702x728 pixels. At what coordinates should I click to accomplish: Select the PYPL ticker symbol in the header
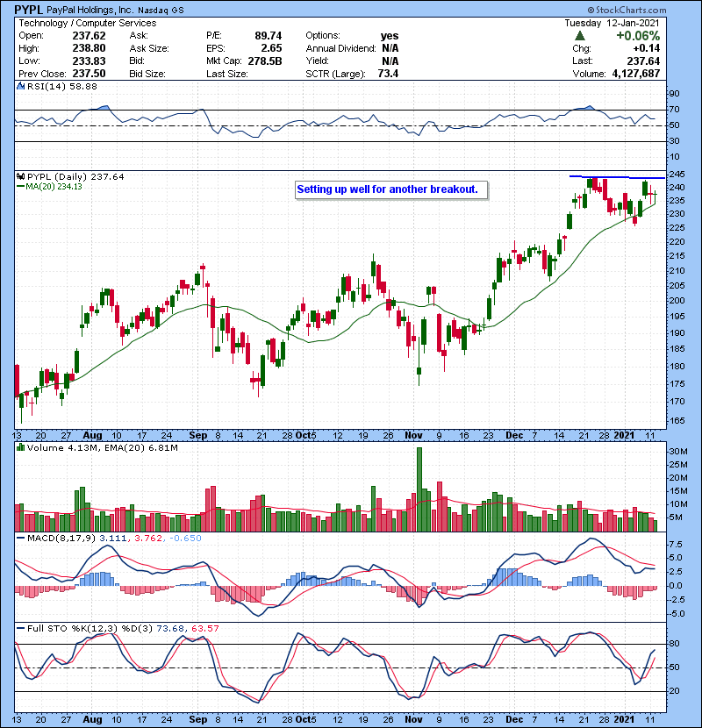pyautogui.click(x=28, y=10)
